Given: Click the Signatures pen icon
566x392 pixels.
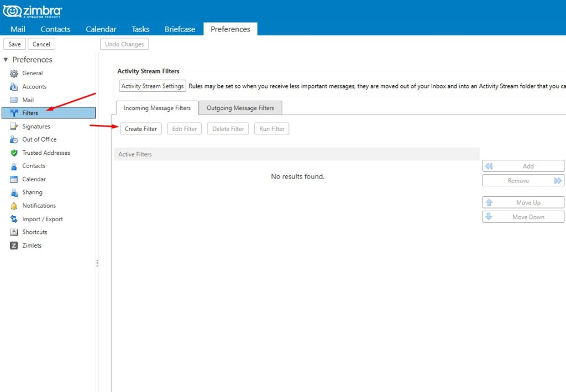Looking at the screenshot, I should [x=14, y=126].
